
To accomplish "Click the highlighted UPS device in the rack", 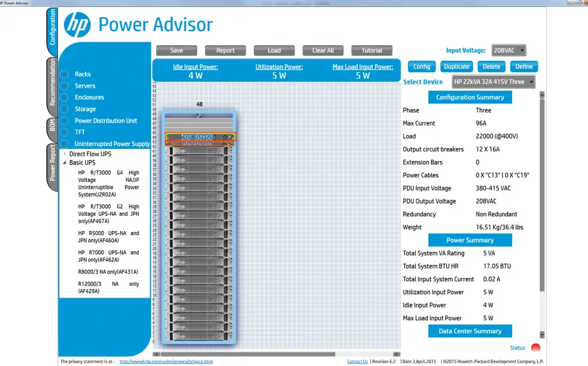I will click(x=199, y=137).
